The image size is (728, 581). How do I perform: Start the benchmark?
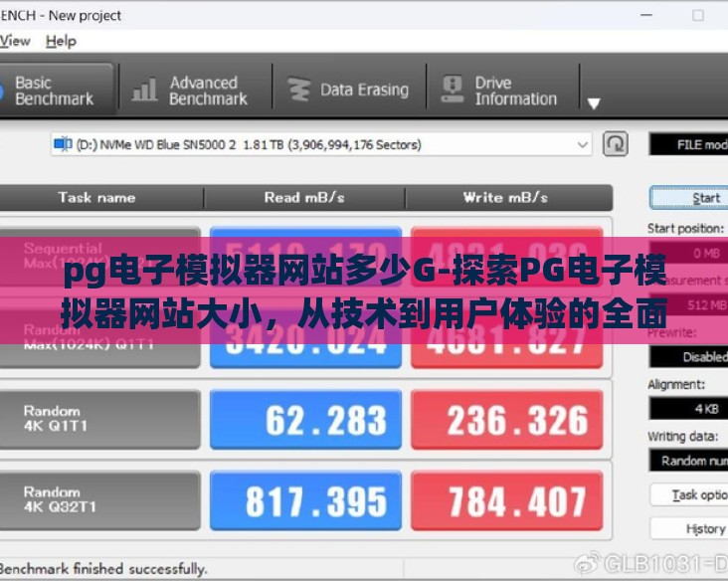689,198
